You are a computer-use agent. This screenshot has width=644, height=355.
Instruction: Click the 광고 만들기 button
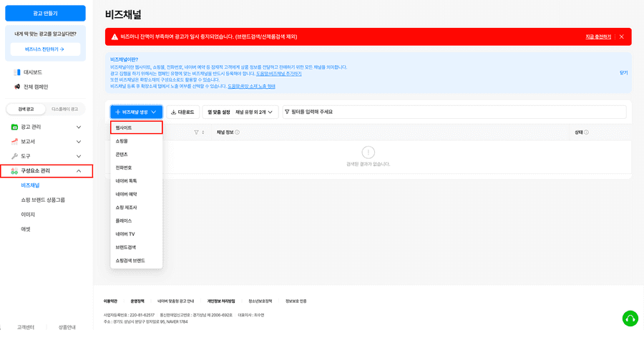pos(46,13)
